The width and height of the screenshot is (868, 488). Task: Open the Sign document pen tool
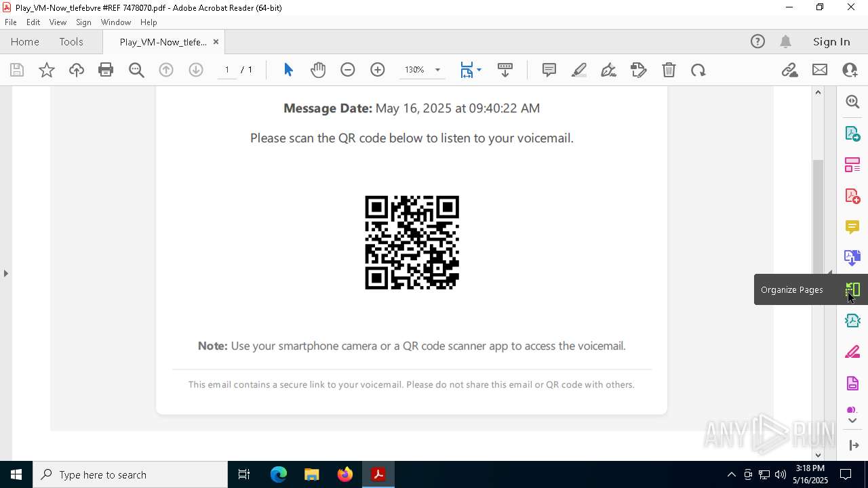(609, 70)
